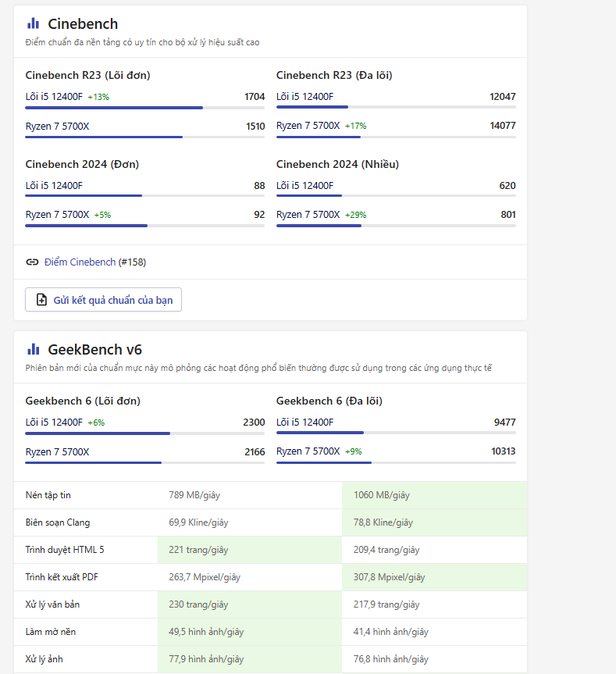This screenshot has height=674, width=616.
Task: Click the Cinebench bar chart icon
Action: pyautogui.click(x=33, y=23)
